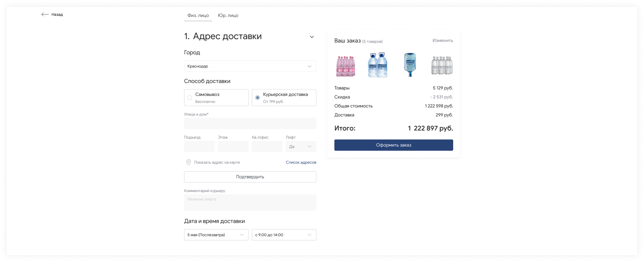This screenshot has height=262, width=644.
Task: Click the large 19-liter Байкал bottle thumbnail
Action: (x=410, y=64)
